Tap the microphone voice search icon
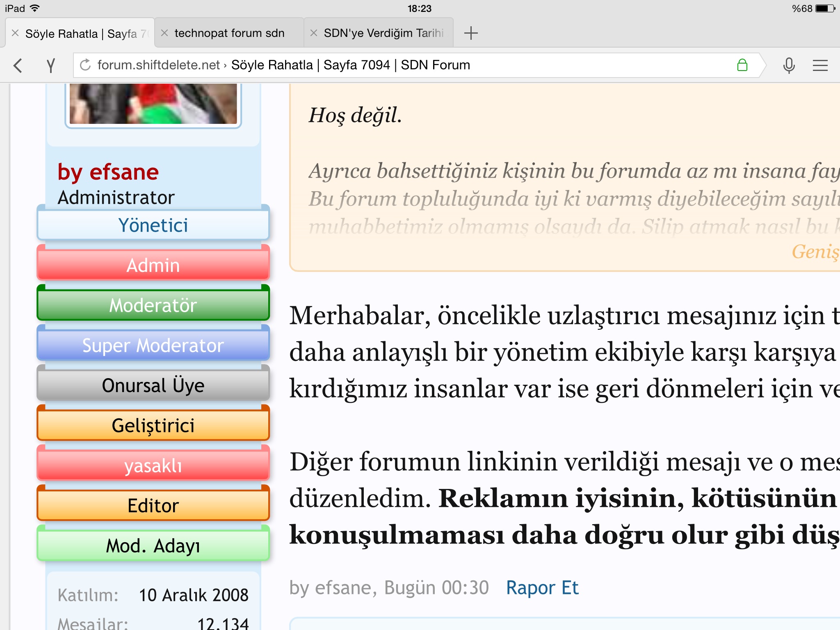The image size is (840, 630). pyautogui.click(x=789, y=65)
